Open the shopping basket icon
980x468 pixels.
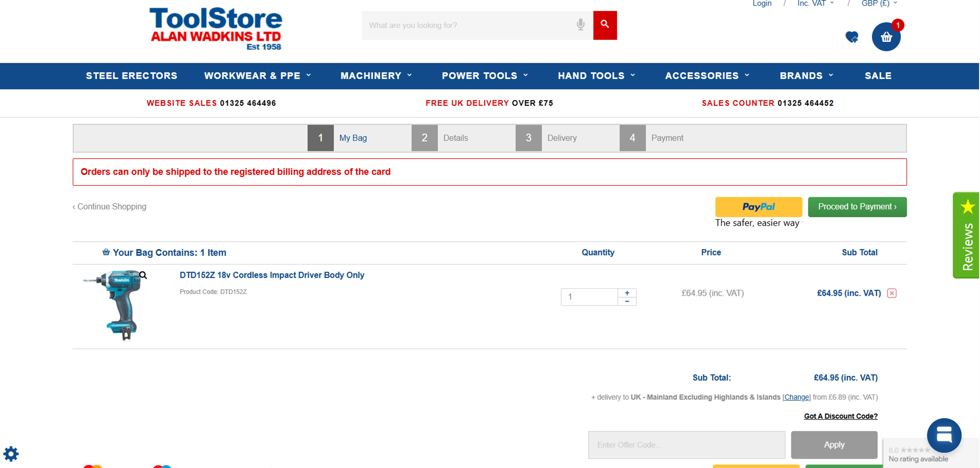tap(886, 37)
